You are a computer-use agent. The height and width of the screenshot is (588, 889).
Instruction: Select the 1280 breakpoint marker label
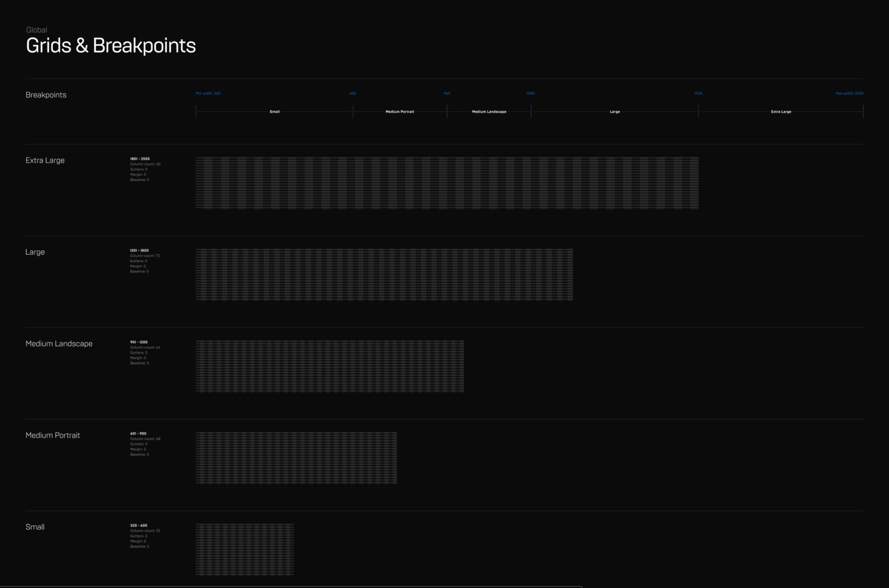pos(531,93)
